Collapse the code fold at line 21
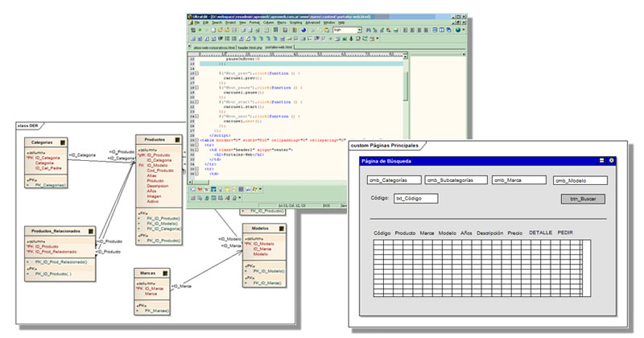 (196, 102)
